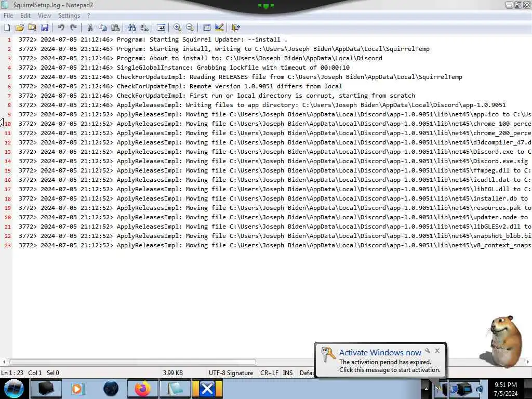Image resolution: width=532 pixels, height=399 pixels.
Task: Open the File menu
Action: point(8,16)
